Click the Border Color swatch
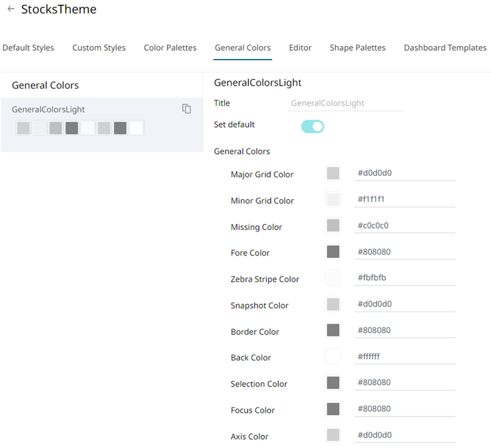This screenshot has width=491, height=448. (x=333, y=330)
